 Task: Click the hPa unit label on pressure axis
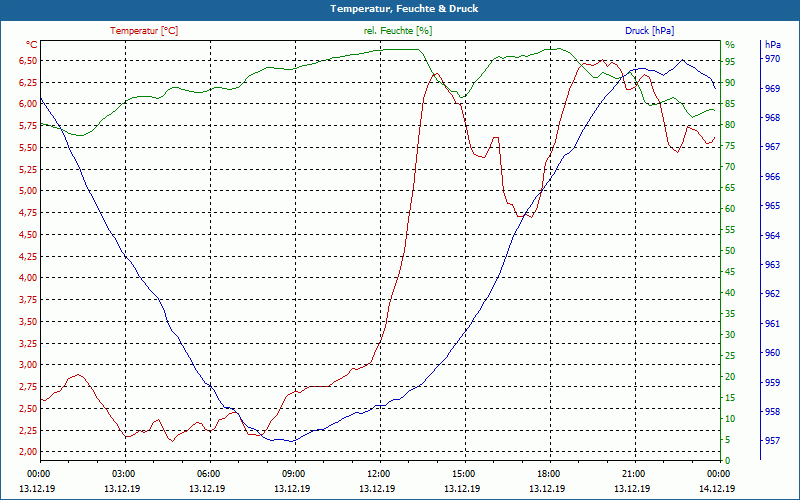click(x=772, y=44)
